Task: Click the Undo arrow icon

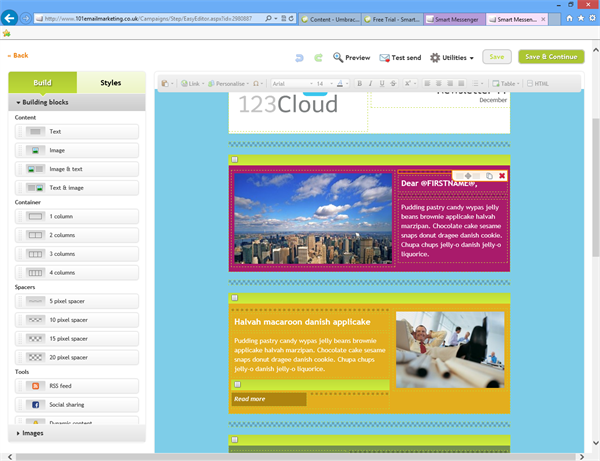Action: [x=299, y=57]
